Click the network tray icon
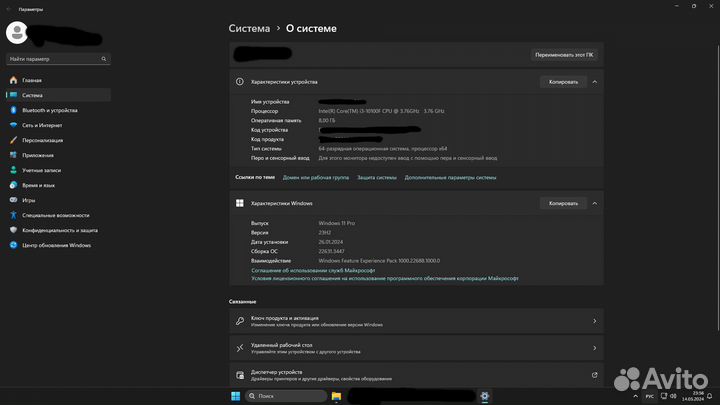The image size is (720, 405). click(664, 396)
